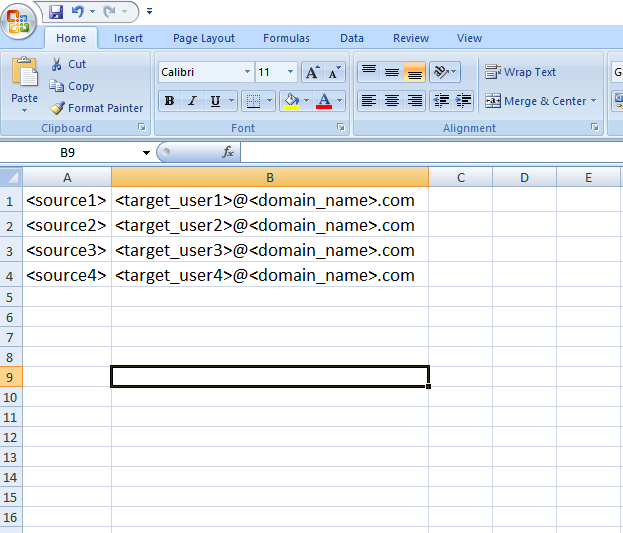Toggle Bottom Align vertical alignment
Image resolution: width=623 pixels, height=533 pixels.
coord(414,72)
